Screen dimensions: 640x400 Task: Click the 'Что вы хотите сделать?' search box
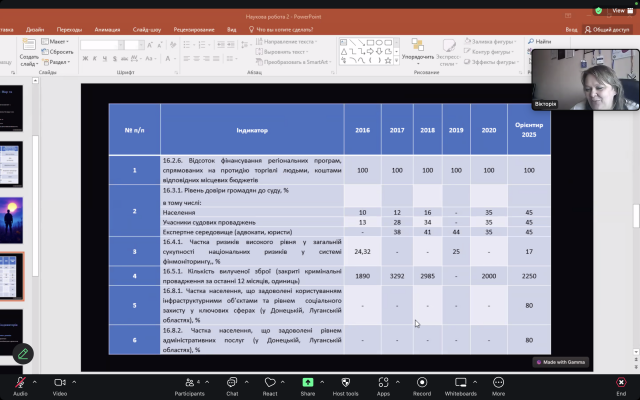point(281,29)
